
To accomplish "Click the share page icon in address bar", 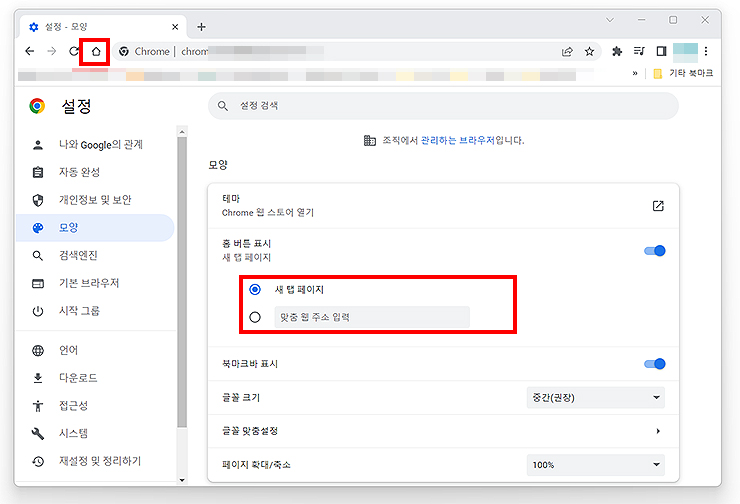I will [x=567, y=51].
